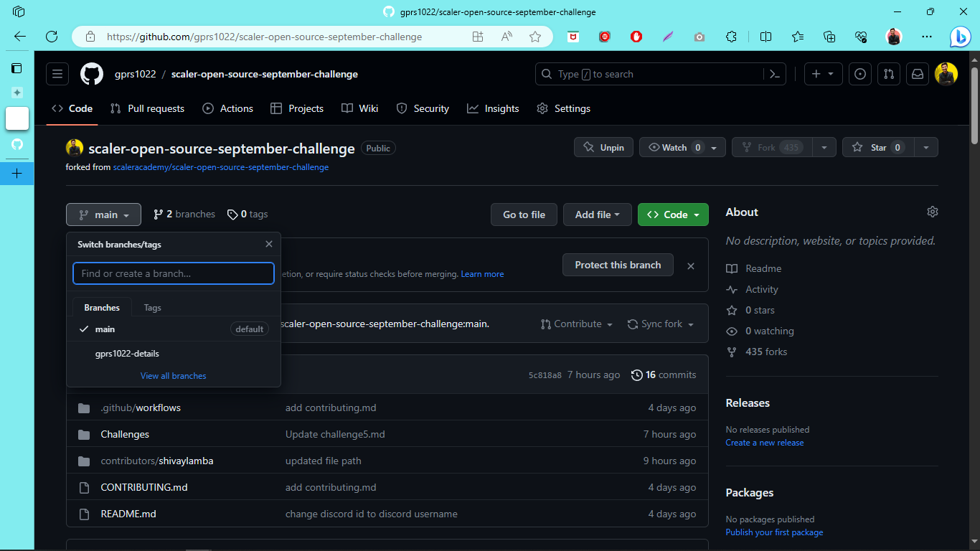Open the View all branches link
This screenshot has width=980, height=551.
(173, 375)
